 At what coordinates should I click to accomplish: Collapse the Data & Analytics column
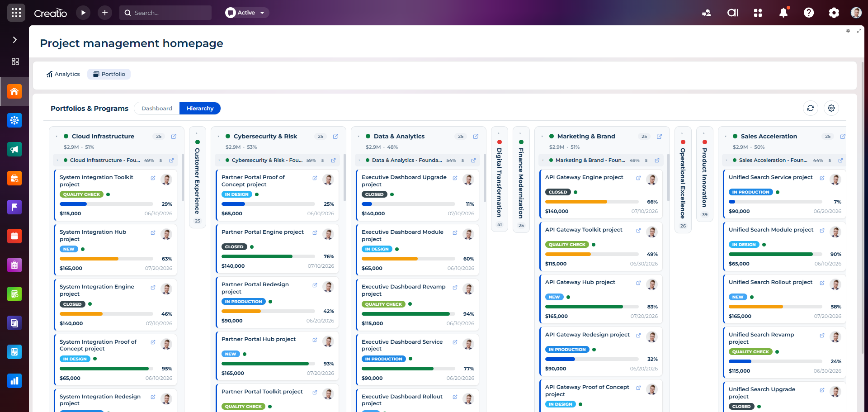click(359, 136)
